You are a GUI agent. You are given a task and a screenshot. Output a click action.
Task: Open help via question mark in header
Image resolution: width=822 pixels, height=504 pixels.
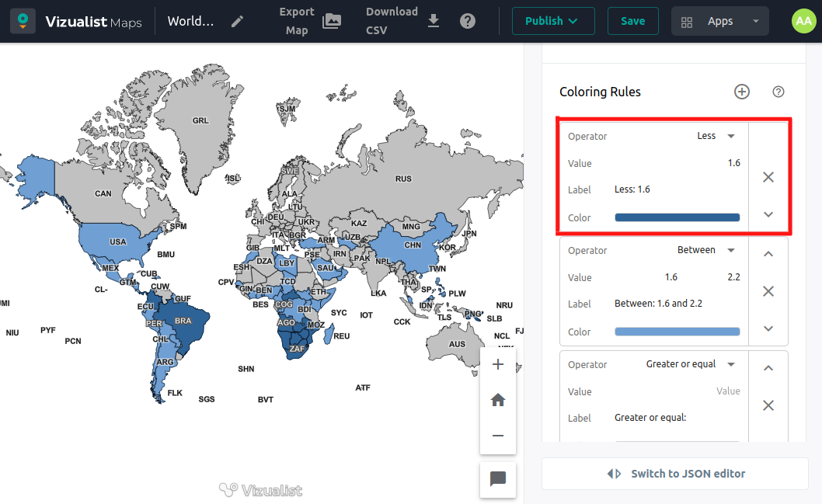tap(468, 21)
